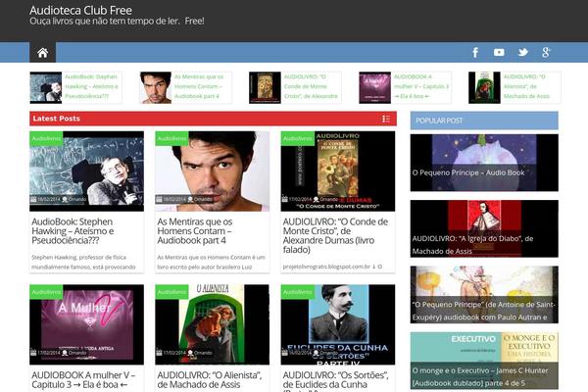Open top strip link As Mentiras que os Homens Contam
This screenshot has width=588, height=392.
[199, 86]
